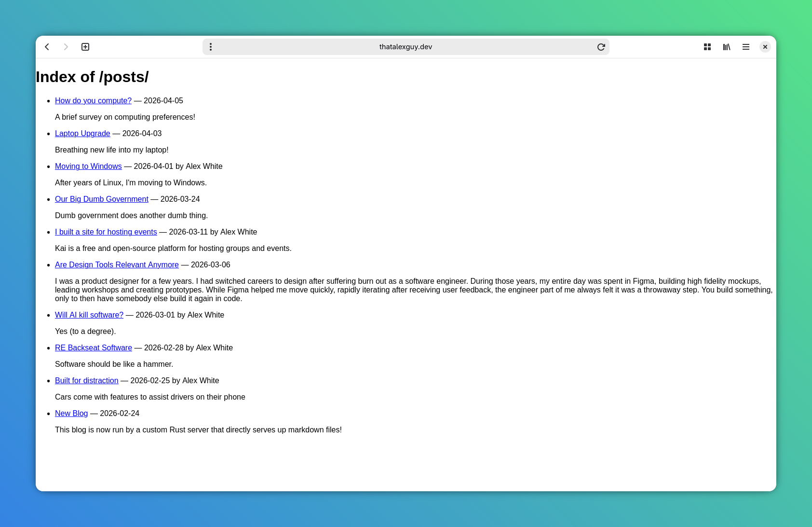Reload the thatalexguy.dev page
Viewport: 812px width, 527px height.
[x=601, y=47]
